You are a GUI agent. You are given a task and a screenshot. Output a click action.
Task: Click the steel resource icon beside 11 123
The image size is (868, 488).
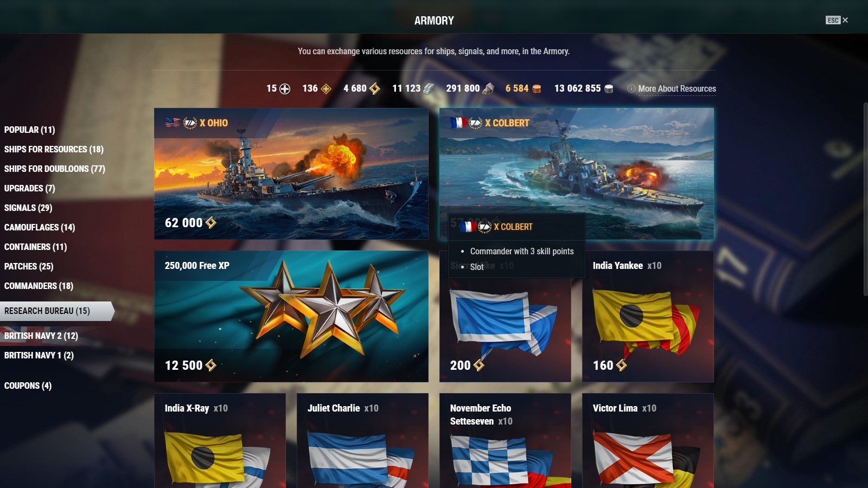[429, 88]
